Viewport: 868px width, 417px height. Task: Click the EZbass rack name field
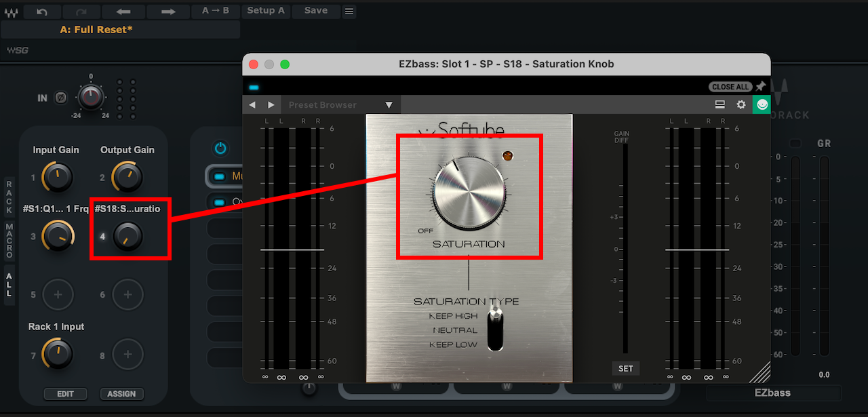pyautogui.click(x=774, y=393)
